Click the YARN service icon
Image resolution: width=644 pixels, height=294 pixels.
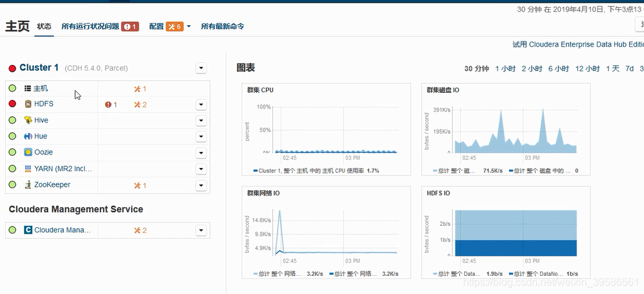coord(28,169)
